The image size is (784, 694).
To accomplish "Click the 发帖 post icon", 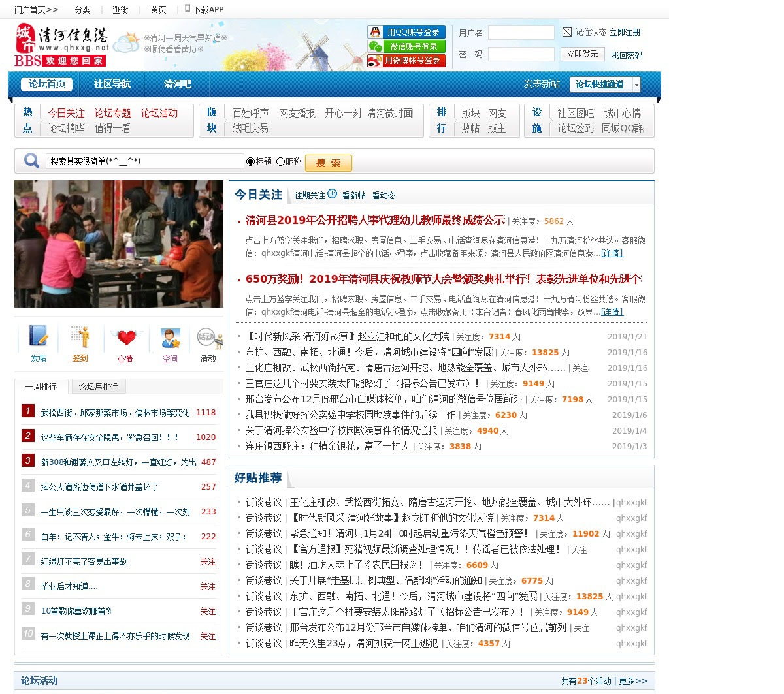I will (39, 338).
